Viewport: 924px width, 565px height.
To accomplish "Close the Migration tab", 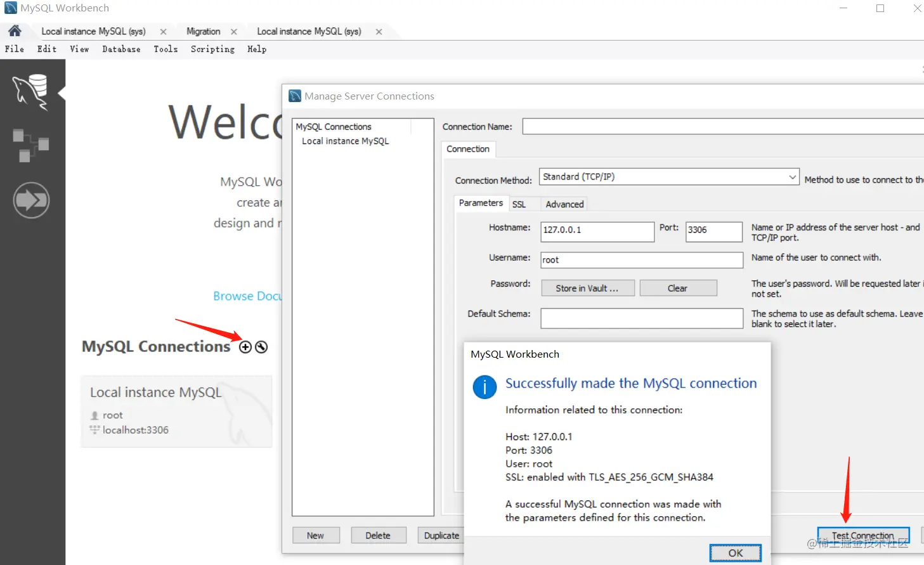I will tap(234, 32).
